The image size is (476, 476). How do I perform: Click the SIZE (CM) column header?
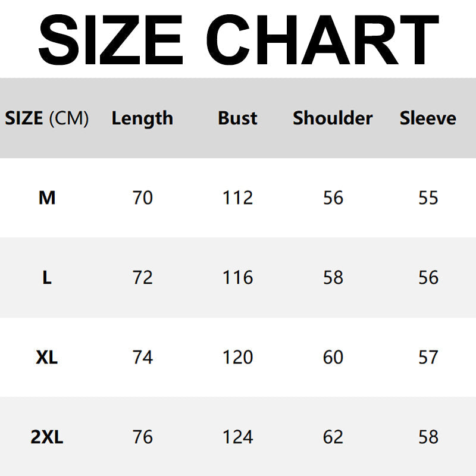(47, 118)
